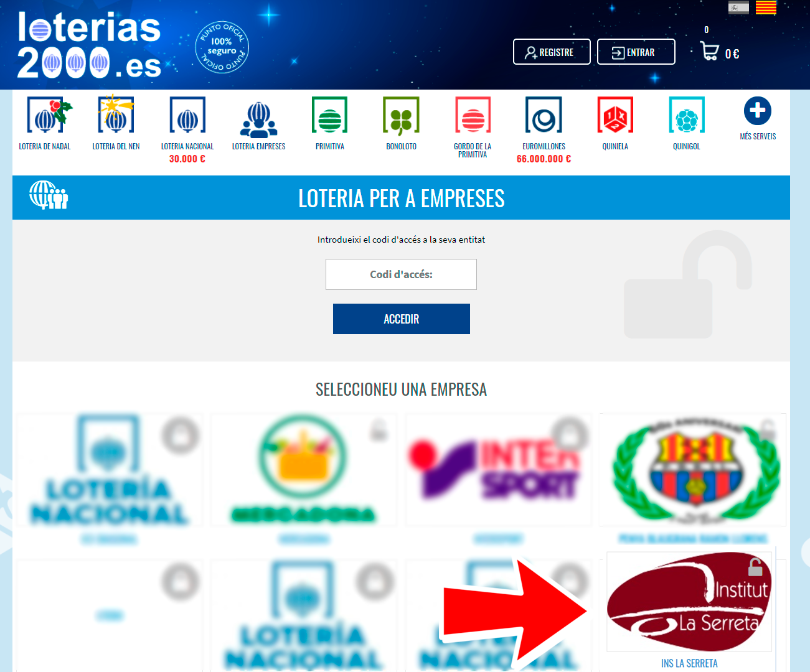This screenshot has width=810, height=672.
Task: Expand Més Serveis plus button
Action: point(758,111)
